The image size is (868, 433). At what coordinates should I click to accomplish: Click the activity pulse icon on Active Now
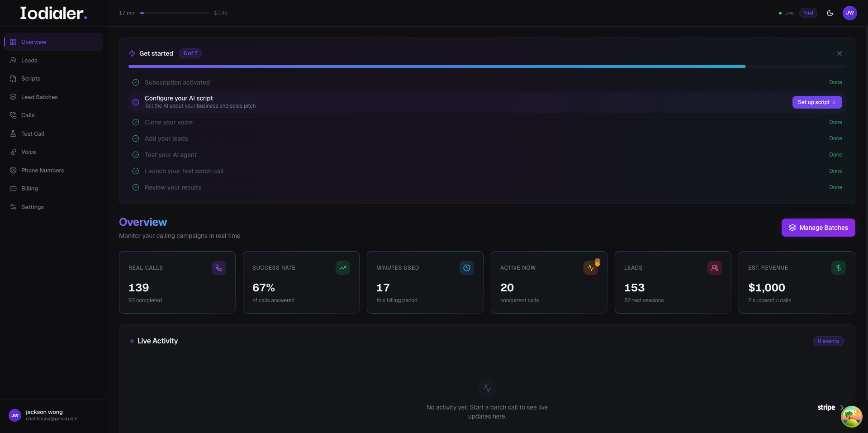[x=591, y=268]
